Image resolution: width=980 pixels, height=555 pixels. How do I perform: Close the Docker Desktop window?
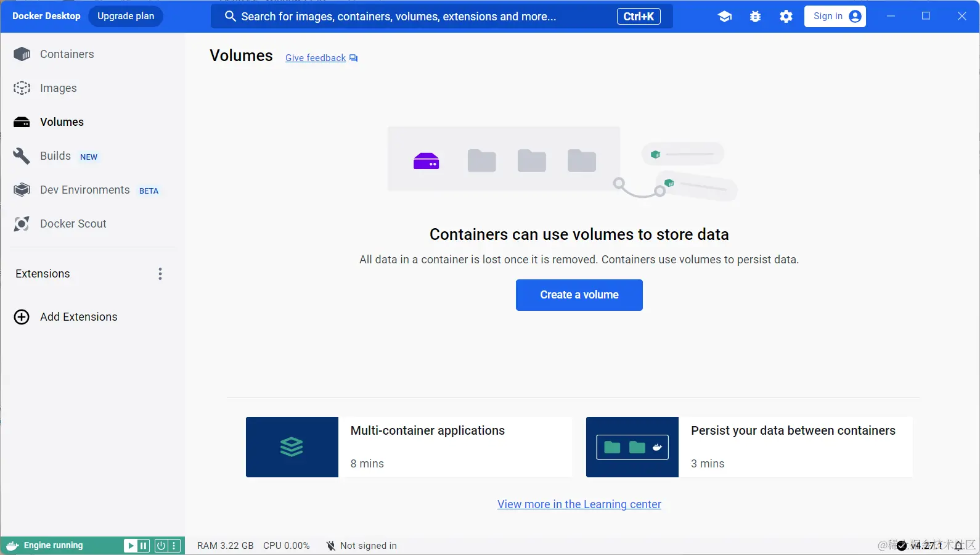[x=962, y=16]
